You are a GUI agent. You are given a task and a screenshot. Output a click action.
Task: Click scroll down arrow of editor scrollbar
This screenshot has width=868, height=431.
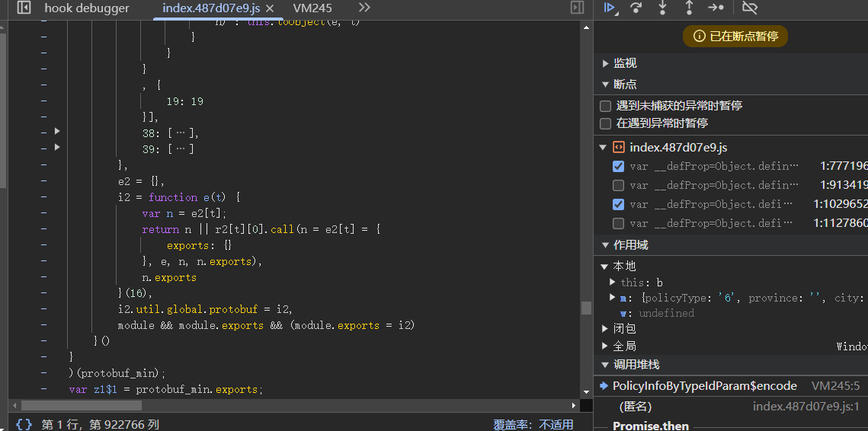[x=586, y=392]
